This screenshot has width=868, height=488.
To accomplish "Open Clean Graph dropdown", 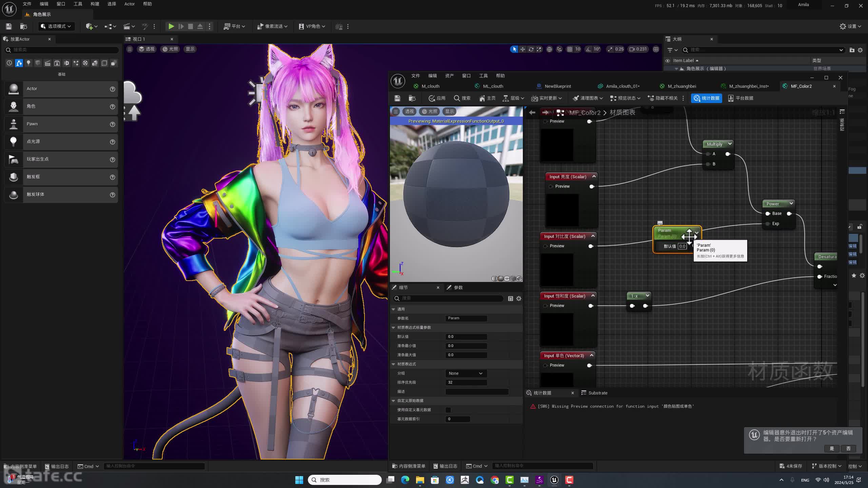I will coord(588,98).
